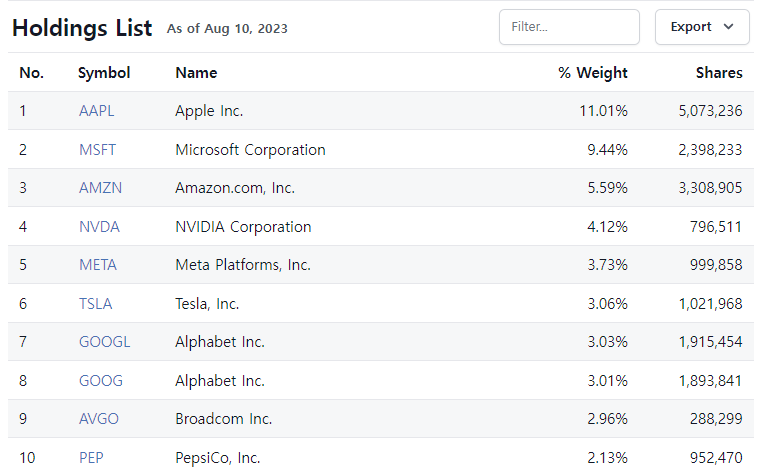758x476 pixels.
Task: Click the Name column header
Action: coord(196,73)
